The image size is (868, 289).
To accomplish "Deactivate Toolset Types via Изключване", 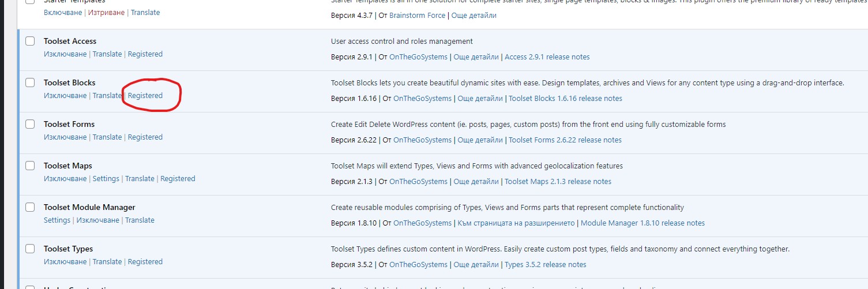I will pos(65,261).
